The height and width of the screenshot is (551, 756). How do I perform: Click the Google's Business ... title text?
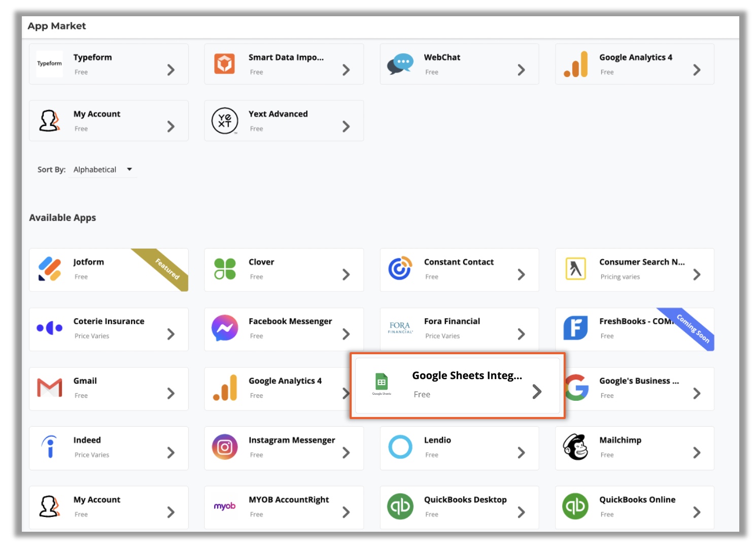639,381
